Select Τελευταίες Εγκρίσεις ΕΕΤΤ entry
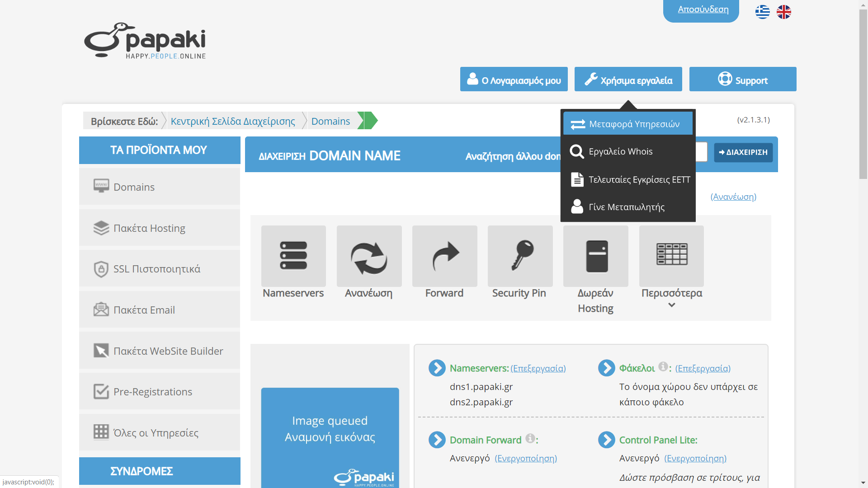 pyautogui.click(x=628, y=179)
